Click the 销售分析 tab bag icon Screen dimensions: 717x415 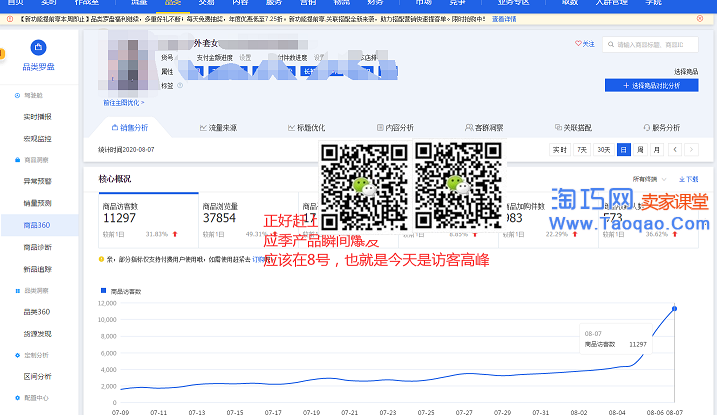pyautogui.click(x=115, y=128)
